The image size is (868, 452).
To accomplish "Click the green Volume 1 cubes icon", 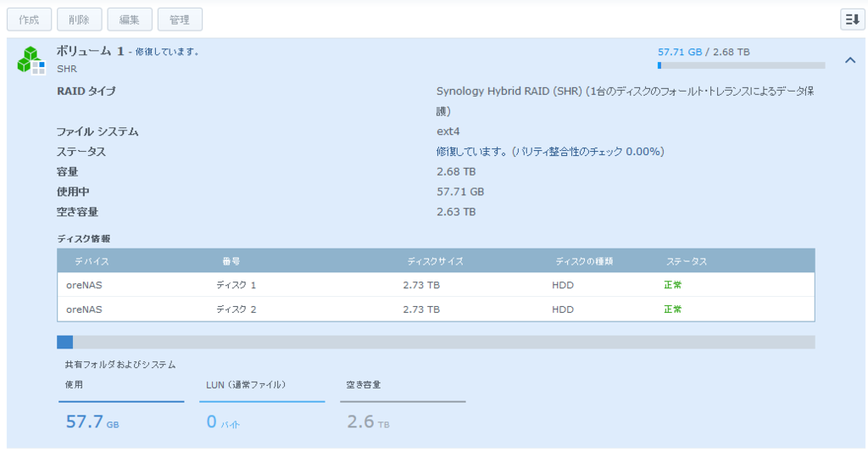I will pyautogui.click(x=31, y=60).
